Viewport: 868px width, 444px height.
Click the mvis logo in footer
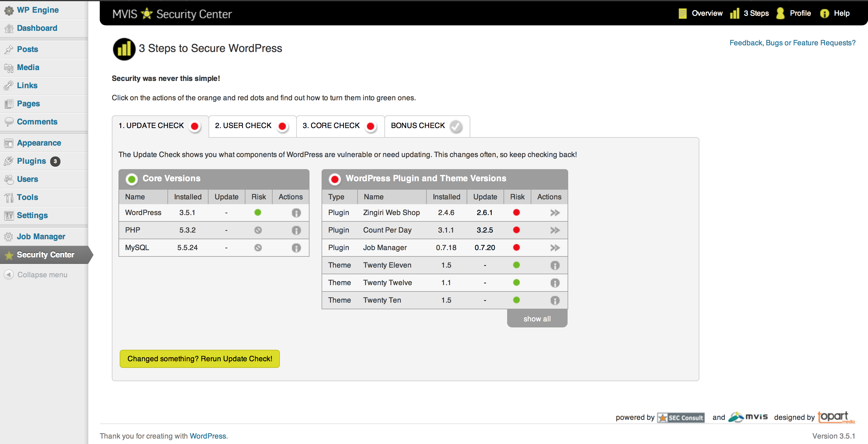[x=748, y=417]
